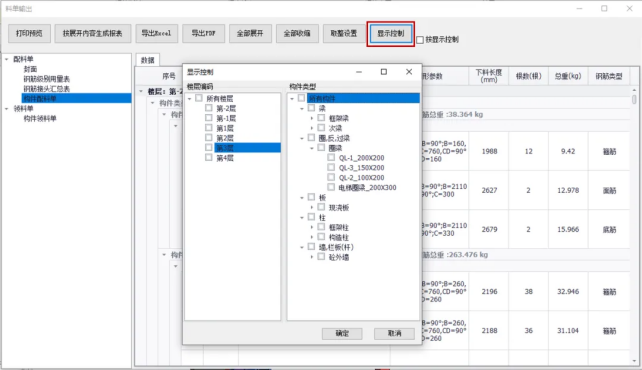Enable the 按显示控制 checkbox

tap(420, 40)
